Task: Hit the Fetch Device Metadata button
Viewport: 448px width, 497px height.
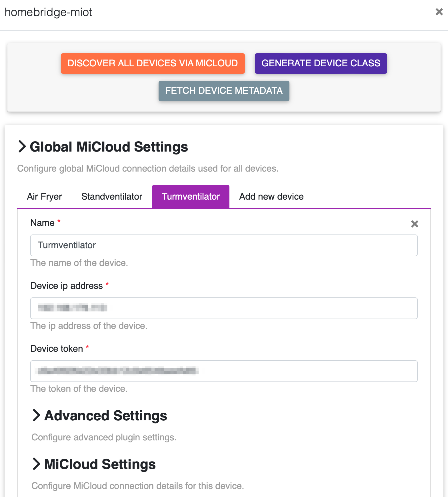Action: (224, 91)
